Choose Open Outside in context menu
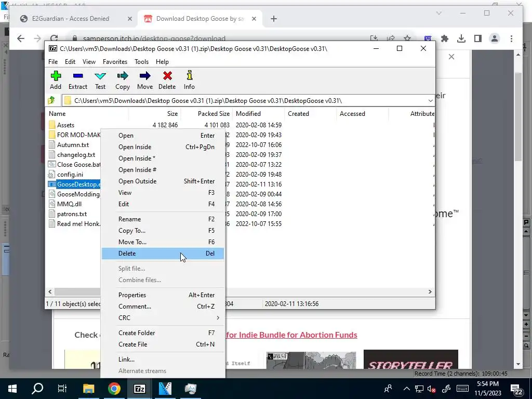Image resolution: width=532 pixels, height=399 pixels. (x=163, y=181)
